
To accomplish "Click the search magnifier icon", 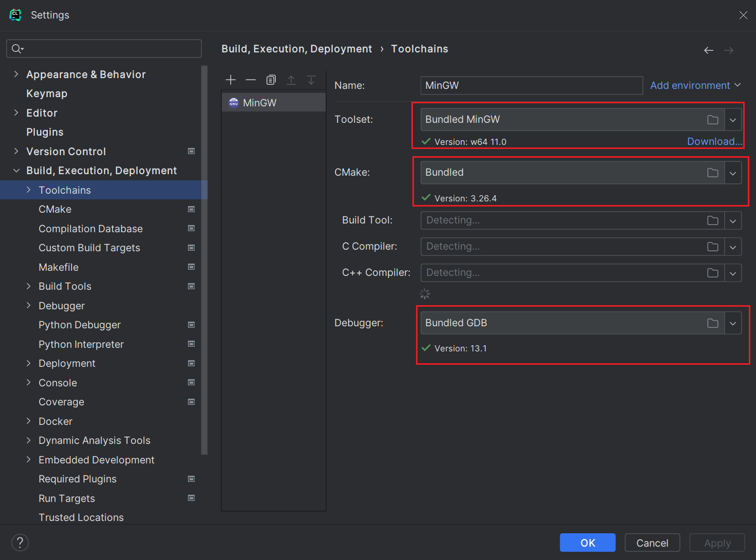I will tap(17, 49).
